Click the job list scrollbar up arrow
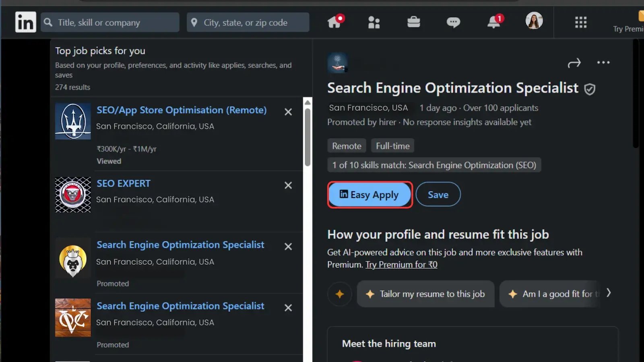The width and height of the screenshot is (644, 362). point(308,103)
